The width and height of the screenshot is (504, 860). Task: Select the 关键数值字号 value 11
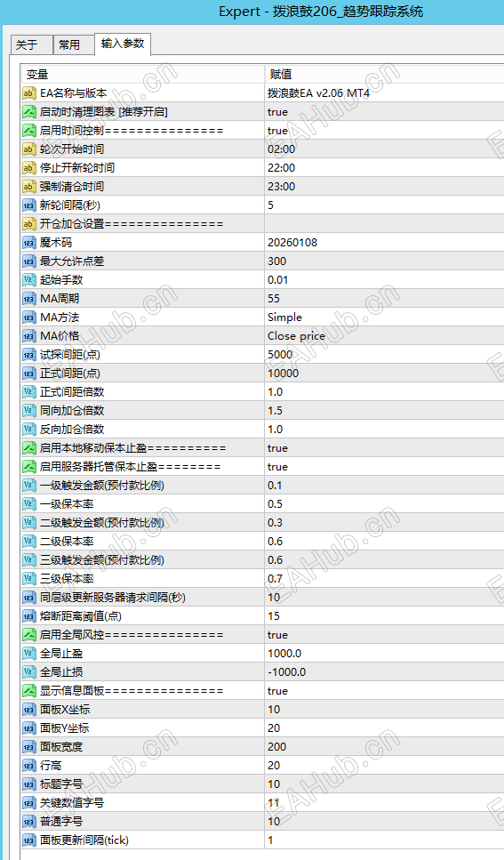[x=274, y=802]
